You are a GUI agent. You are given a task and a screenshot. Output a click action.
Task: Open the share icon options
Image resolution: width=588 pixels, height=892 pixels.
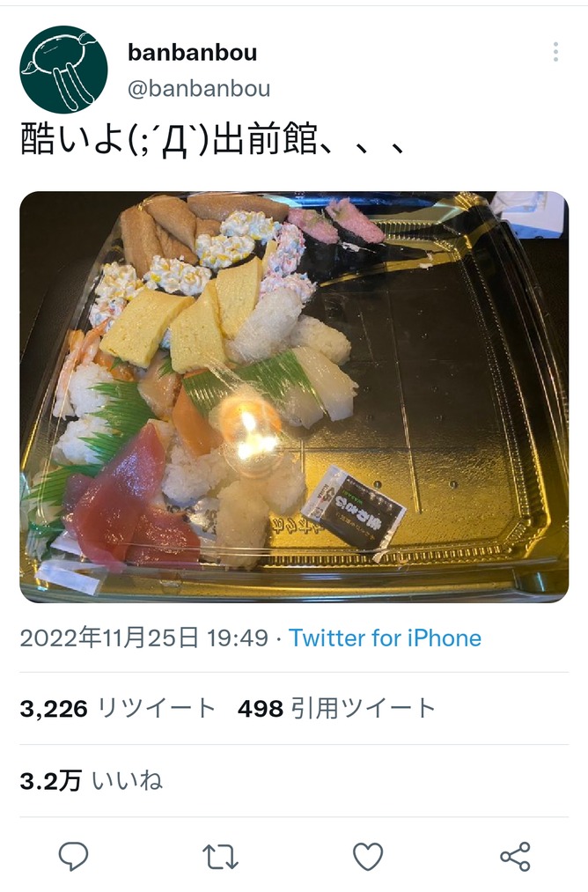click(515, 857)
